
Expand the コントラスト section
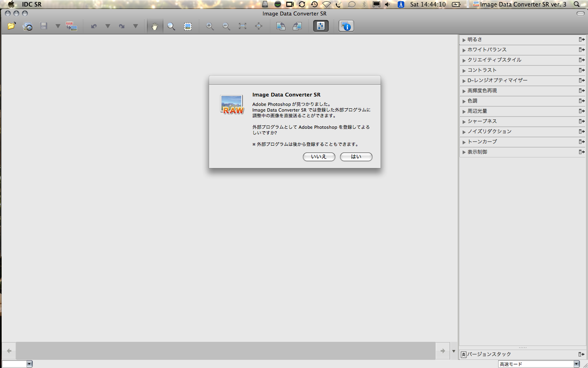[x=464, y=70]
